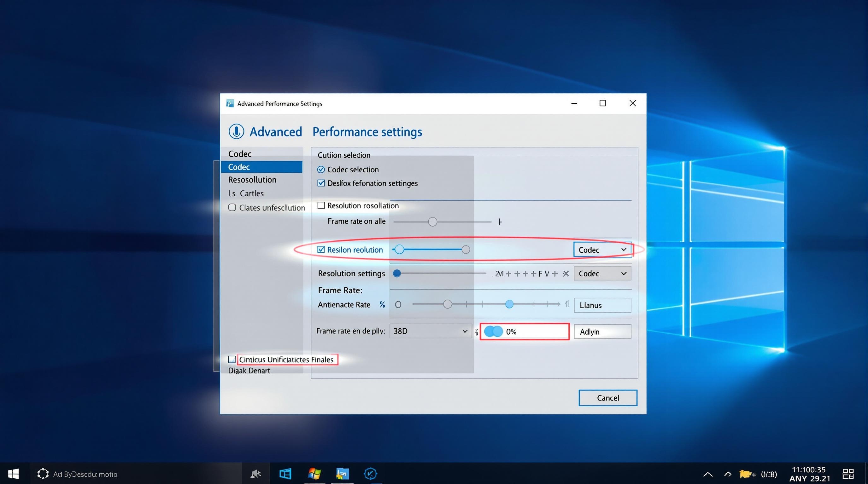Toggle the blue switch beside 0%
Image resolution: width=868 pixels, height=484 pixels.
(493, 331)
